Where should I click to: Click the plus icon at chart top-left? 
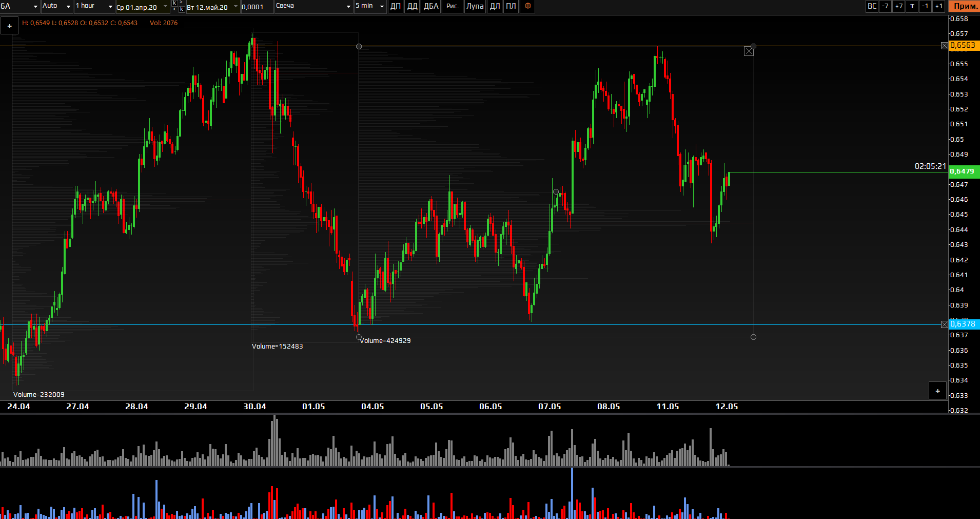point(9,26)
